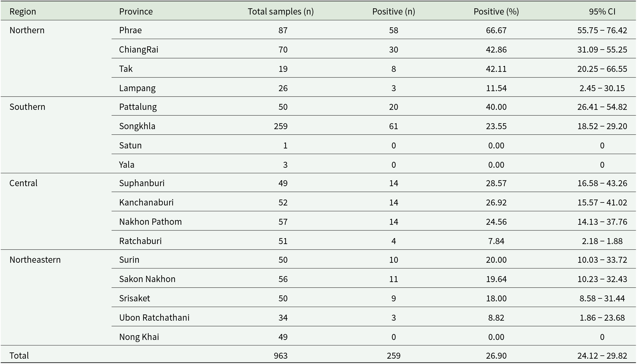
Task: Click the total positive percentage 26.90
Action: click(496, 356)
